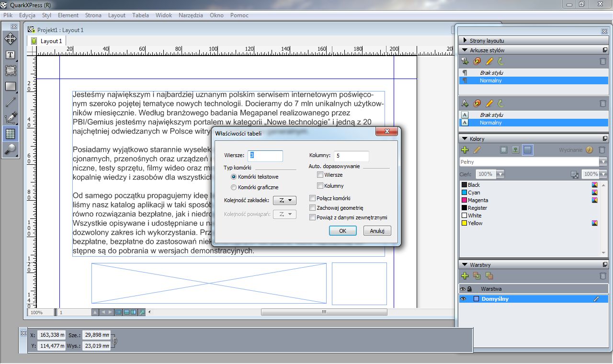Pick the Cyan color swatch
The width and height of the screenshot is (613, 364).
click(x=464, y=193)
